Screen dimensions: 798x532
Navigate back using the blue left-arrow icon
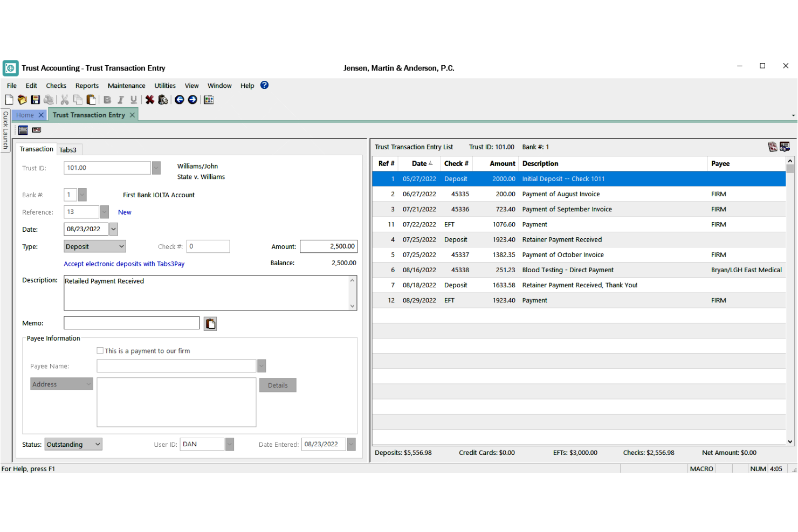click(180, 100)
